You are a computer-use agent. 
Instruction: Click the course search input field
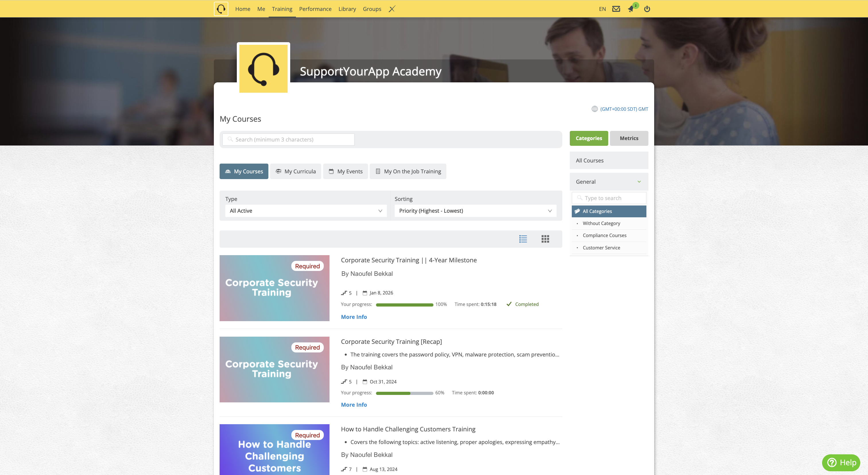tap(288, 139)
